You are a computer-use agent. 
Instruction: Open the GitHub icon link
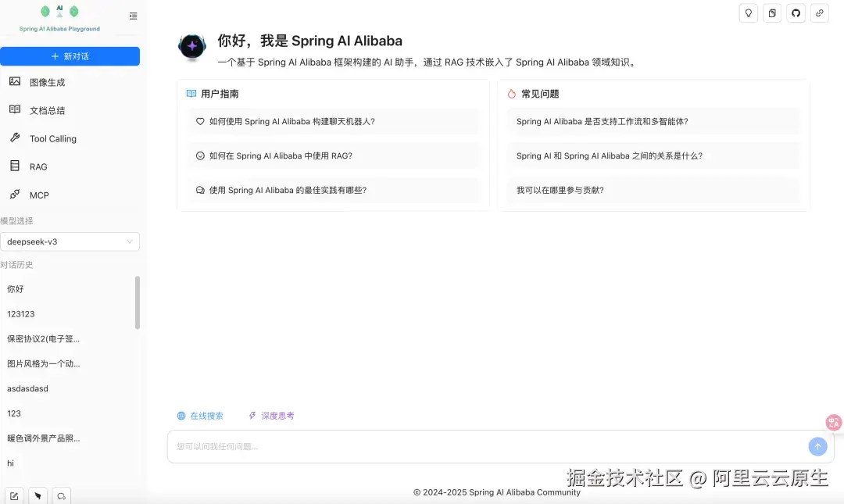pyautogui.click(x=796, y=13)
